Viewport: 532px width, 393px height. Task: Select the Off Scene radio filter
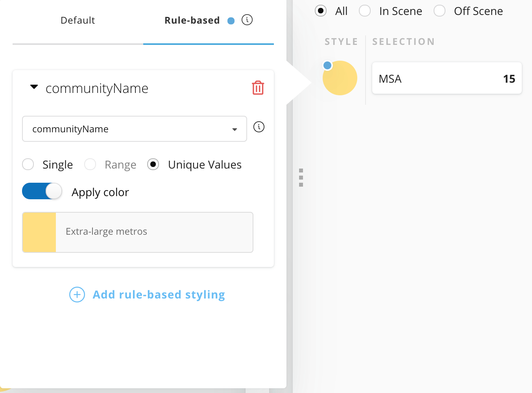pos(440,11)
